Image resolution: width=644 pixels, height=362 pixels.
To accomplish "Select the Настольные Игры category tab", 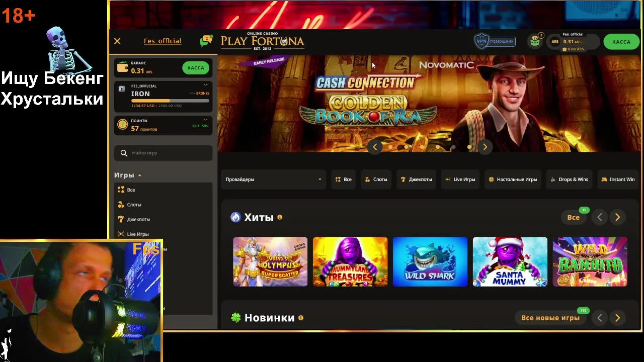I will (513, 179).
